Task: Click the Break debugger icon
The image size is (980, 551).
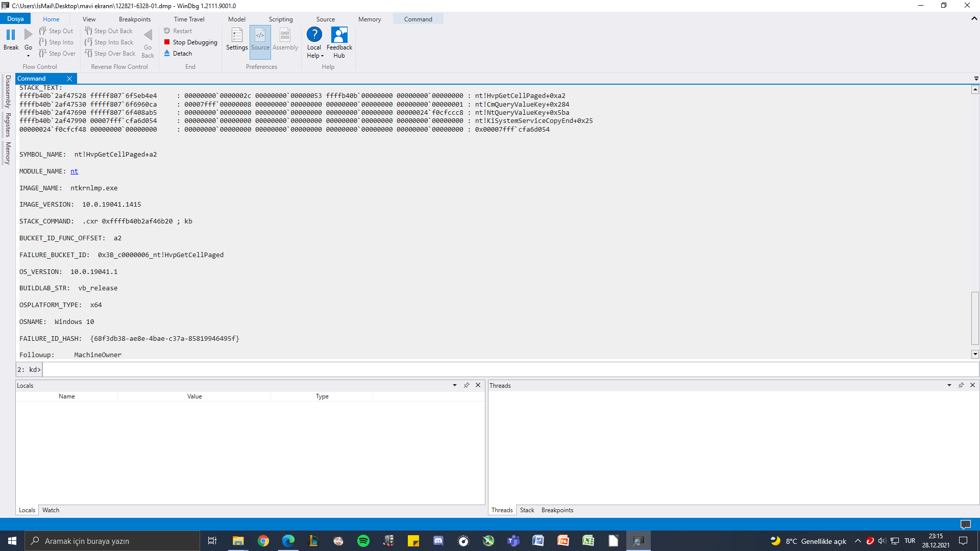Action: (x=11, y=35)
